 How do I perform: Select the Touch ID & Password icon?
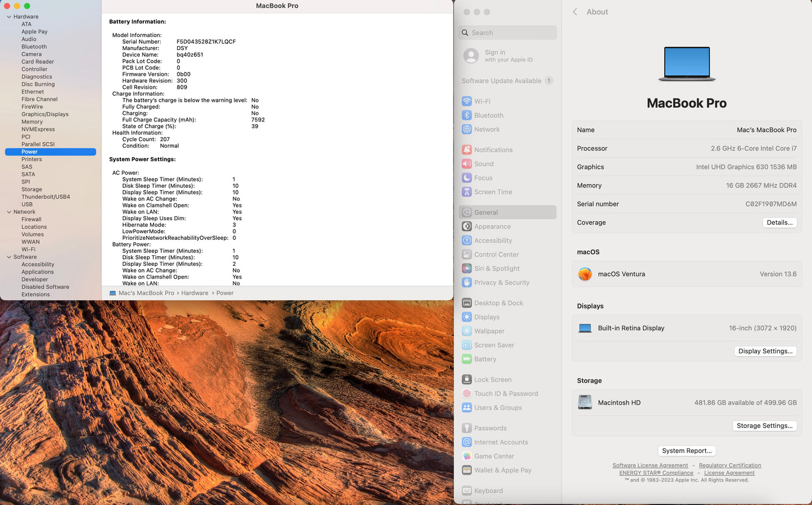click(x=466, y=394)
